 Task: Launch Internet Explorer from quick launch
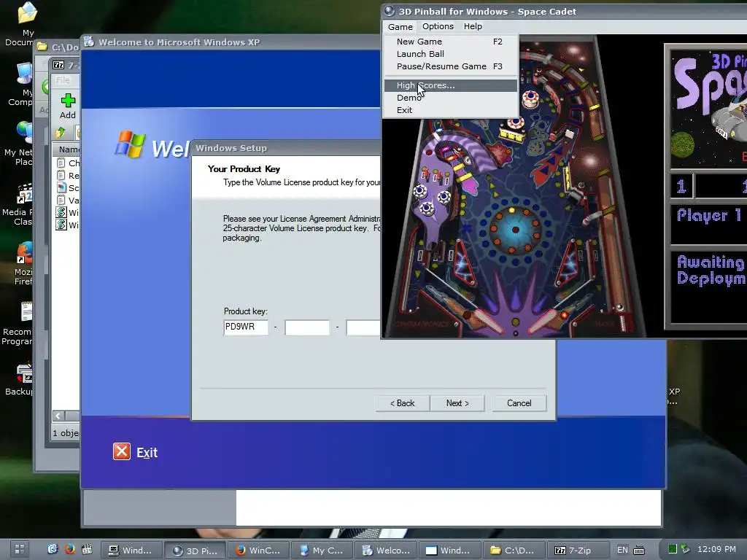click(x=53, y=549)
